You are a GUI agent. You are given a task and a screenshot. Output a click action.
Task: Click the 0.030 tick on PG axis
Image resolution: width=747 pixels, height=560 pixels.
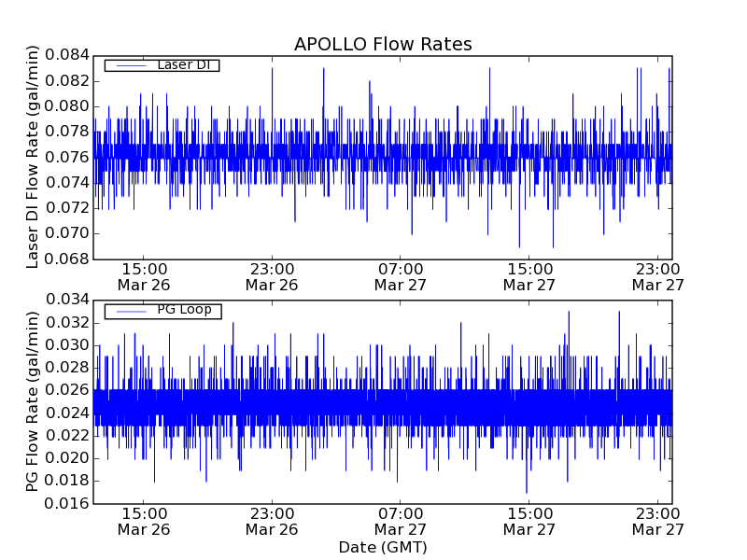67,345
